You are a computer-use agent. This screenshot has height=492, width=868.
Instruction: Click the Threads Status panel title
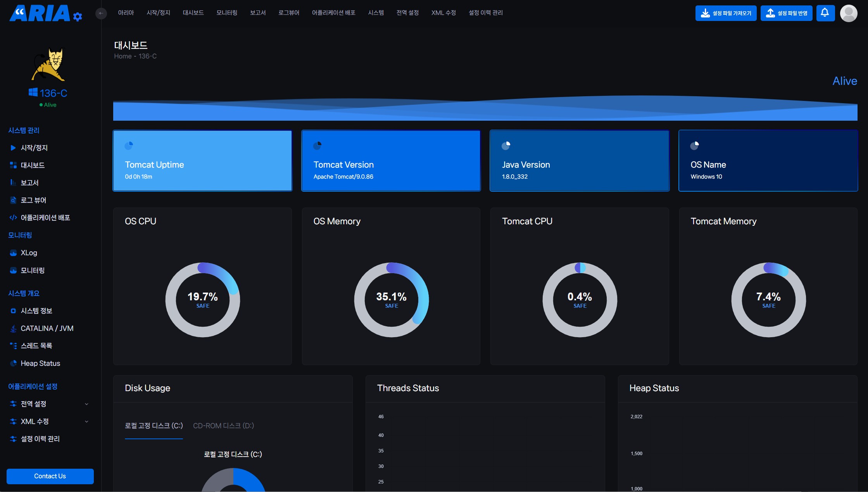click(x=408, y=388)
